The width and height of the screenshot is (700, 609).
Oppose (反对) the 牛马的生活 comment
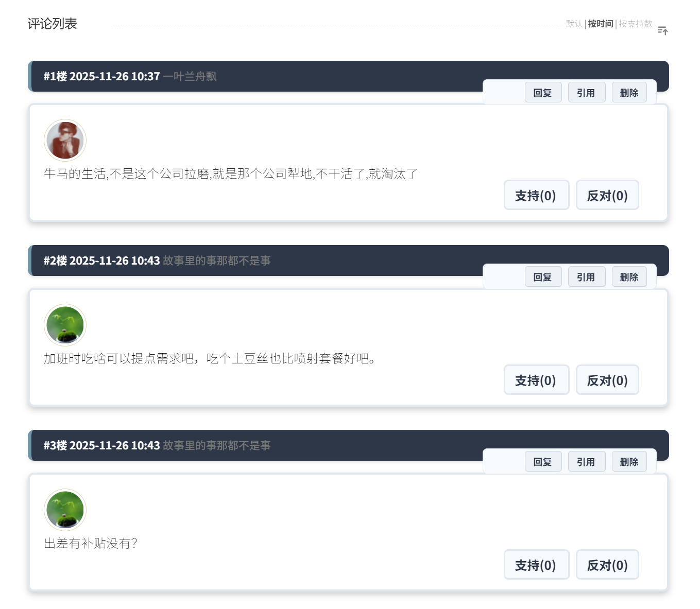click(607, 195)
